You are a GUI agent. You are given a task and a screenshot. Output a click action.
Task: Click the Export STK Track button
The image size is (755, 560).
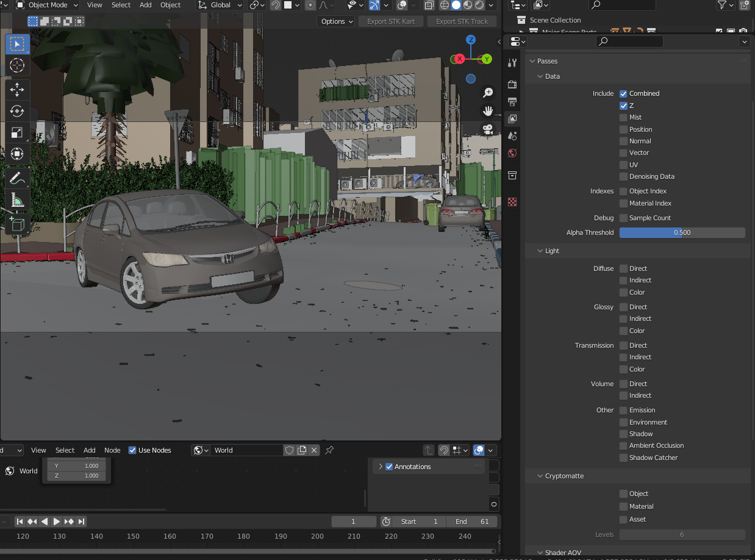coord(462,21)
